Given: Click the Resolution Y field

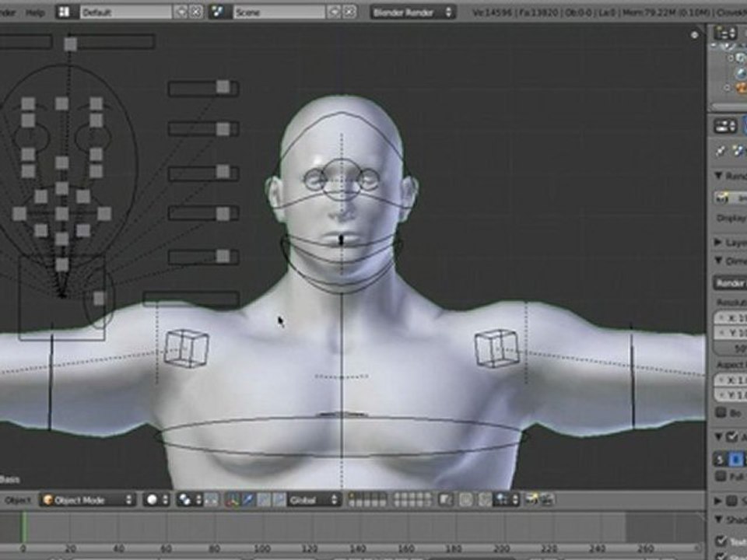Looking at the screenshot, I should [x=731, y=332].
